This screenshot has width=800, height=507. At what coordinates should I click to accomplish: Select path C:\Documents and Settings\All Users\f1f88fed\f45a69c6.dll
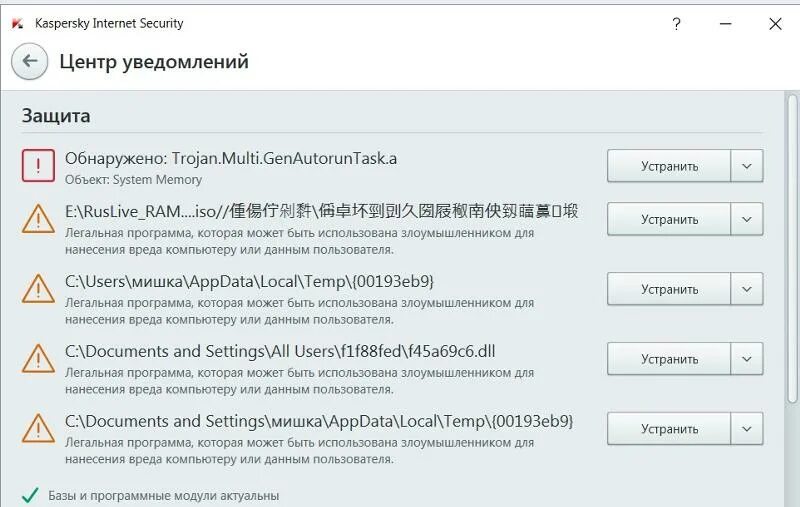(280, 351)
